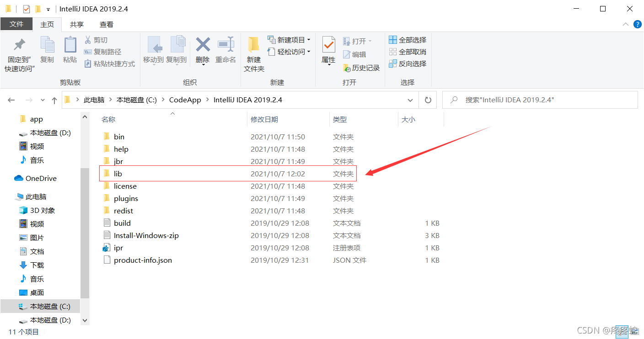This screenshot has width=644, height=339.
Task: Expand the Open dropdown in ribbon
Action: [370, 41]
